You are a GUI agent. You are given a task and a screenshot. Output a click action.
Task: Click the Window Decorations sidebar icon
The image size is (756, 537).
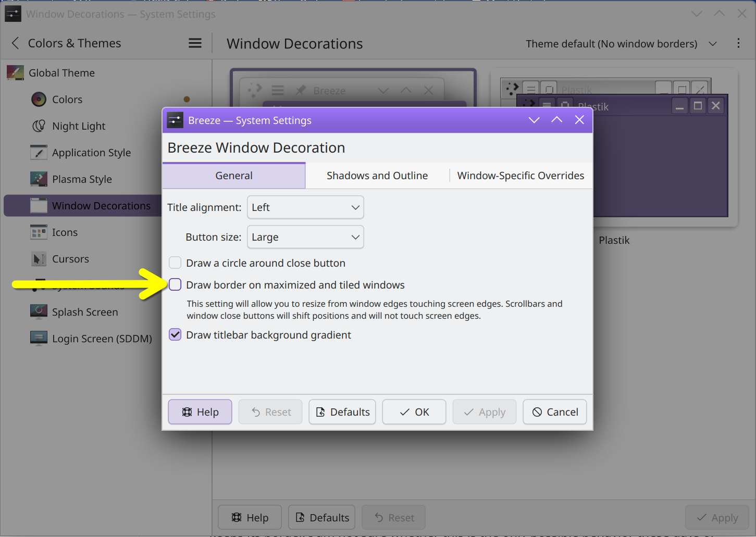click(39, 205)
